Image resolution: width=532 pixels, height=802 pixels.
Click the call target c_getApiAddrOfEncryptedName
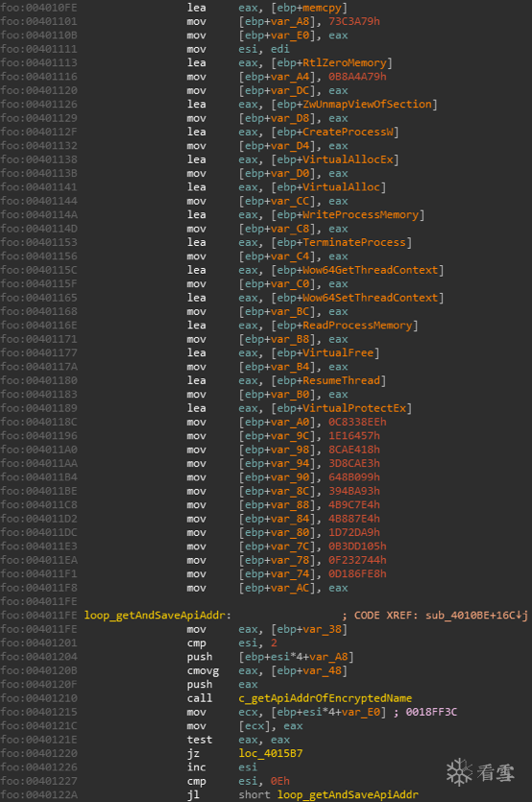(326, 698)
